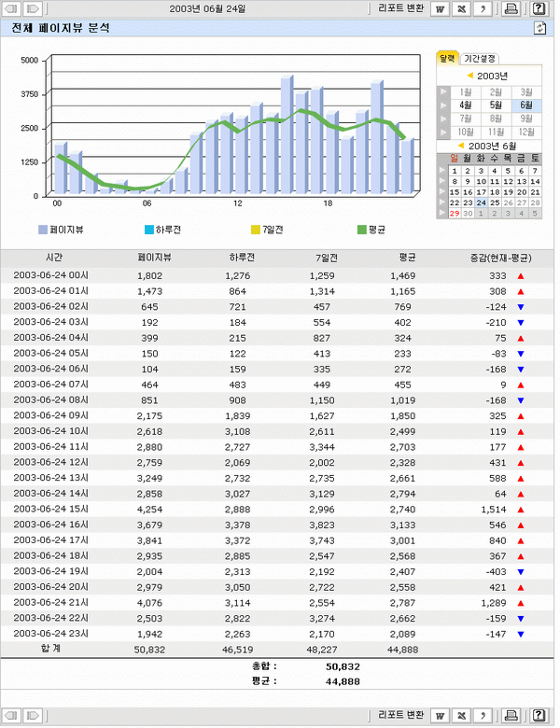The height and width of the screenshot is (728, 560).
Task: Click the difference value 1,514
Action: [x=494, y=510]
